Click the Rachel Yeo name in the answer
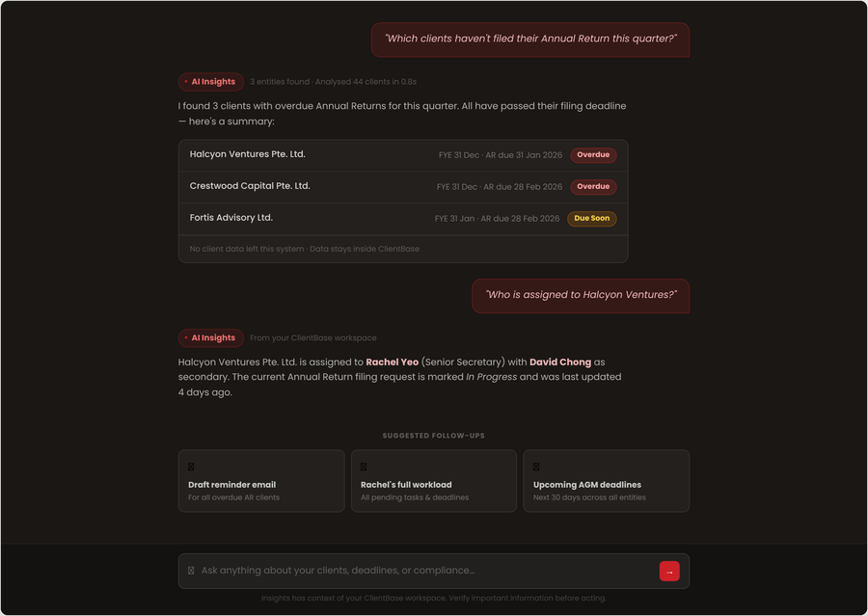The width and height of the screenshot is (868, 616). click(x=392, y=362)
